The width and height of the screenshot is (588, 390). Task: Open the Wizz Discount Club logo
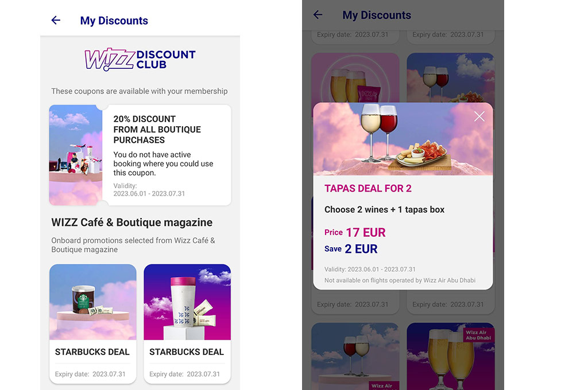coord(140,59)
